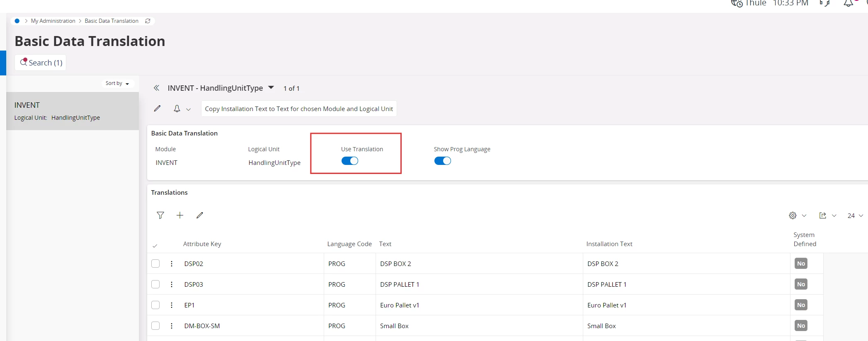Click Copy Installation Text to Text button
The height and width of the screenshot is (341, 868).
(299, 109)
